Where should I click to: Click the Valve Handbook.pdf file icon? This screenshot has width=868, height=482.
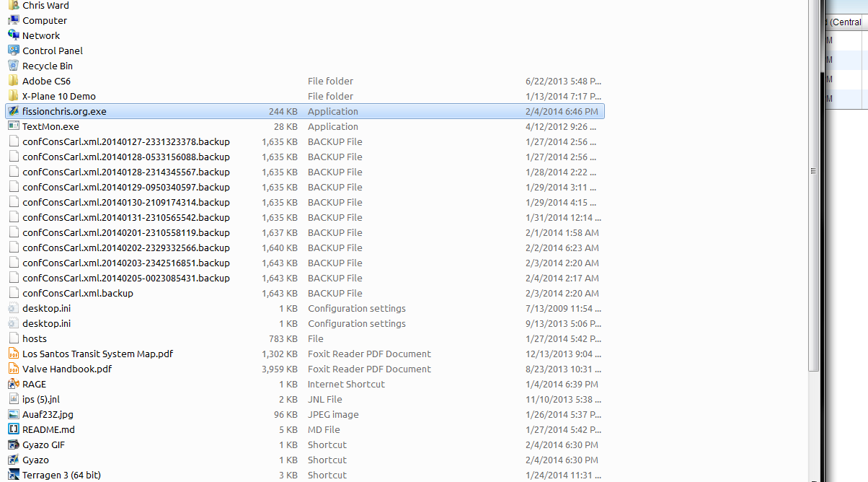tap(13, 369)
